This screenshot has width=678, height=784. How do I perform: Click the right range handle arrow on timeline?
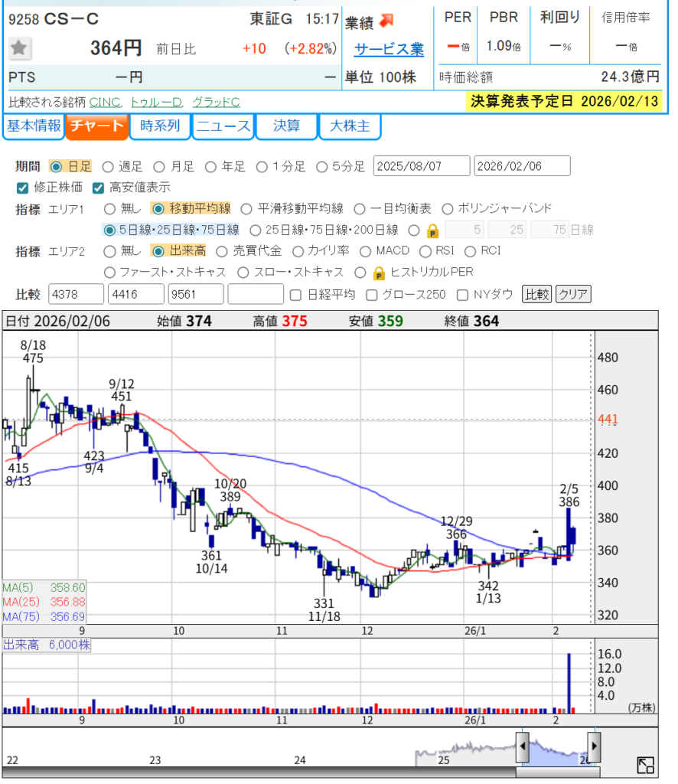(594, 745)
